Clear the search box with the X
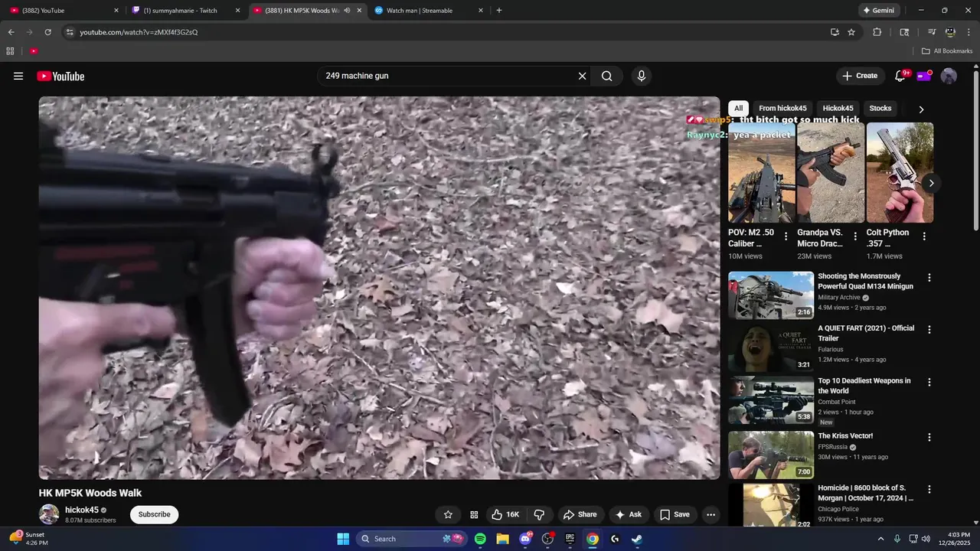Screen dimensions: 980x551 pyautogui.click(x=582, y=76)
